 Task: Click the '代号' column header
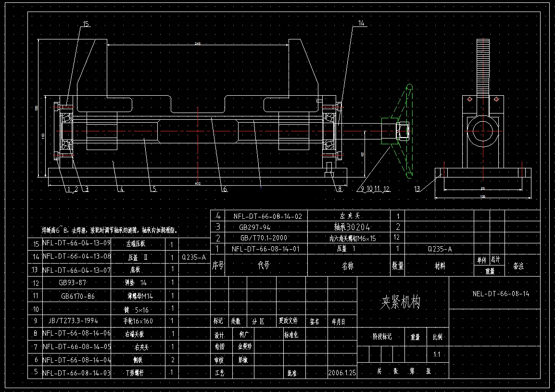coord(264,265)
